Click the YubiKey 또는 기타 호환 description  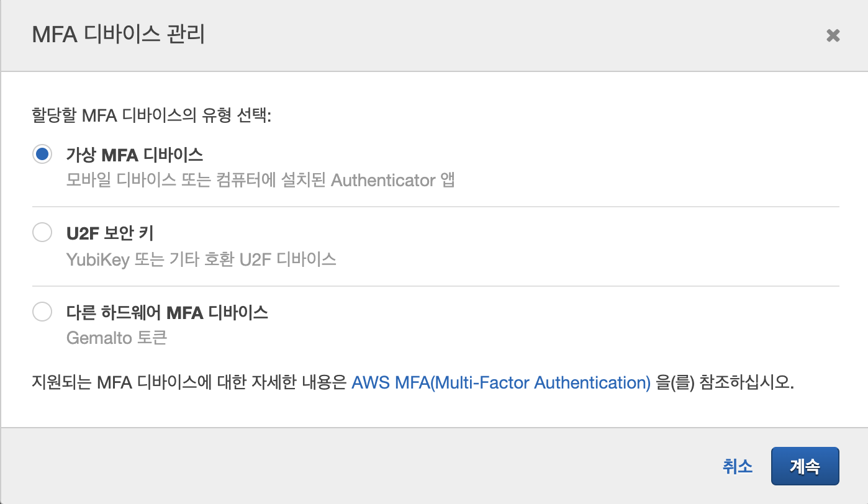coord(201,259)
